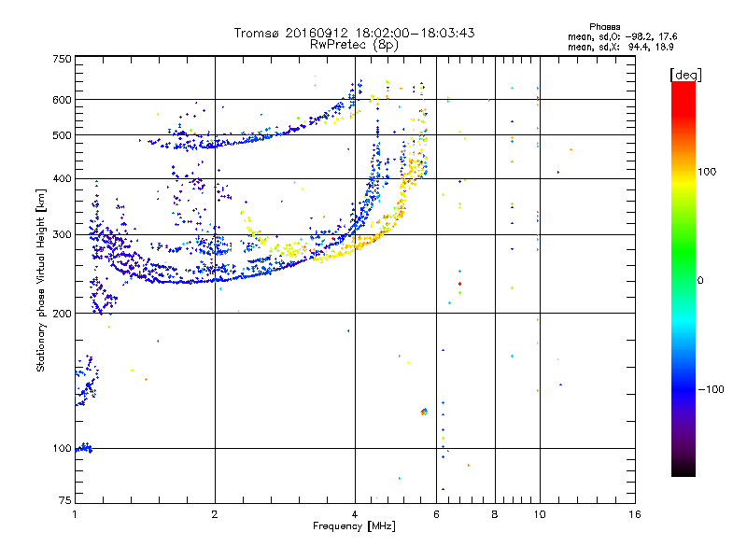Click the x-axis tick label "6"
The image size is (747, 560).
coord(436,514)
